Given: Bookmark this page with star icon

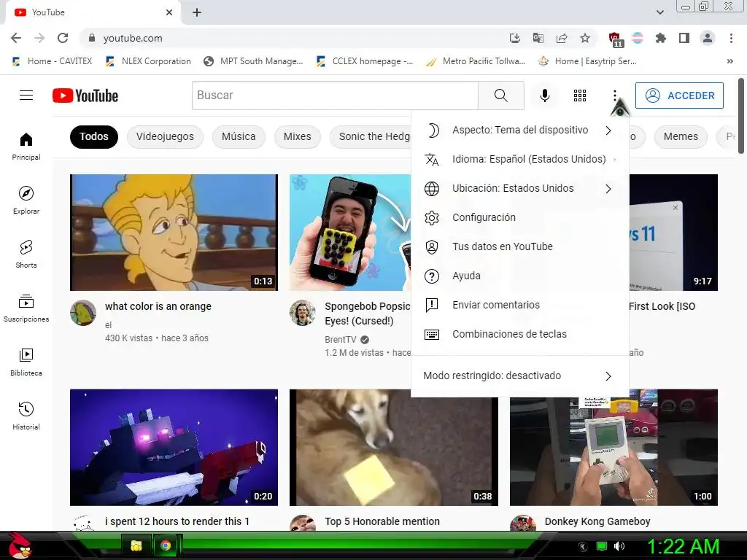Looking at the screenshot, I should (x=585, y=38).
